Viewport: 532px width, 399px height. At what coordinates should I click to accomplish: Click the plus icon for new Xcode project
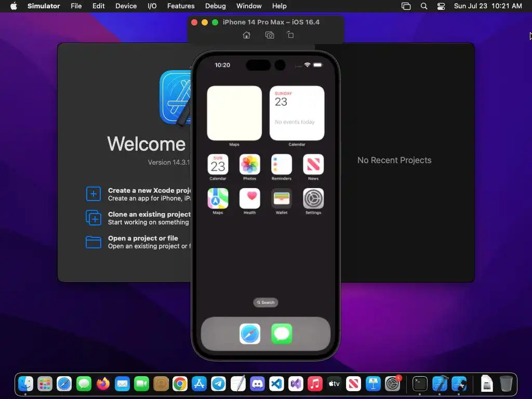click(94, 194)
